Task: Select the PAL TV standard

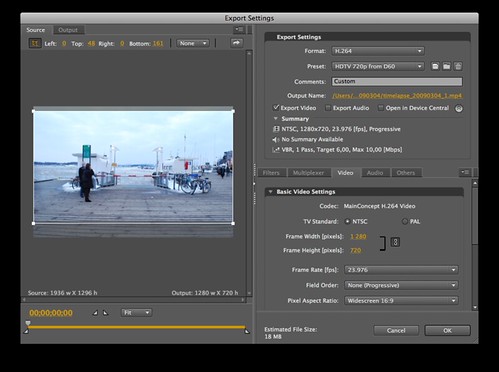Action: (x=405, y=221)
